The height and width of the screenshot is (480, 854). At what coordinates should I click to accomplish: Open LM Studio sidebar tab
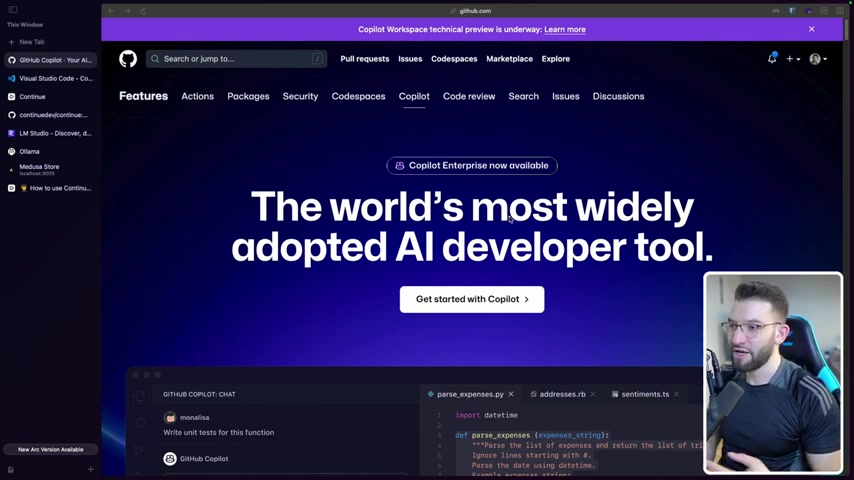(50, 133)
